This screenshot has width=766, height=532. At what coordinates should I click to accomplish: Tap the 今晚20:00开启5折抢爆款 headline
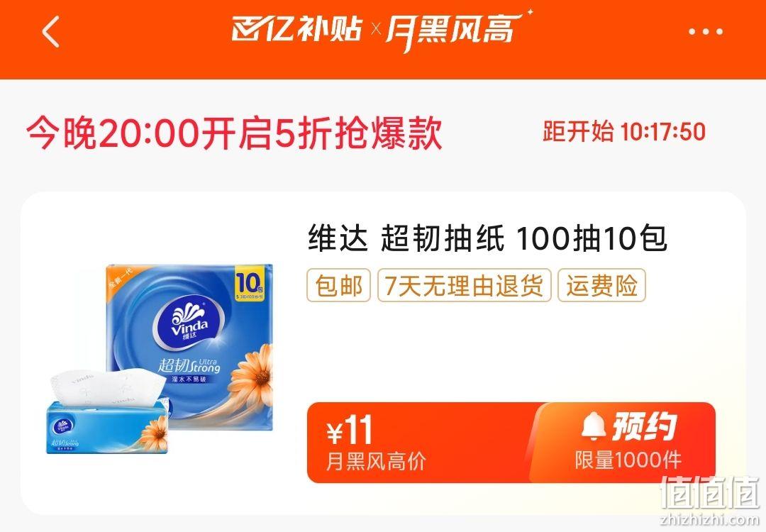pos(235,133)
